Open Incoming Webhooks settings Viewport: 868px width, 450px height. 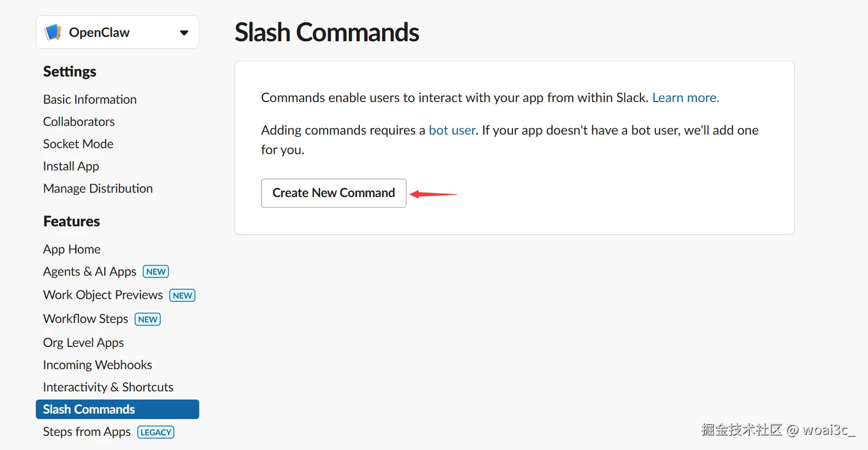pyautogui.click(x=97, y=365)
